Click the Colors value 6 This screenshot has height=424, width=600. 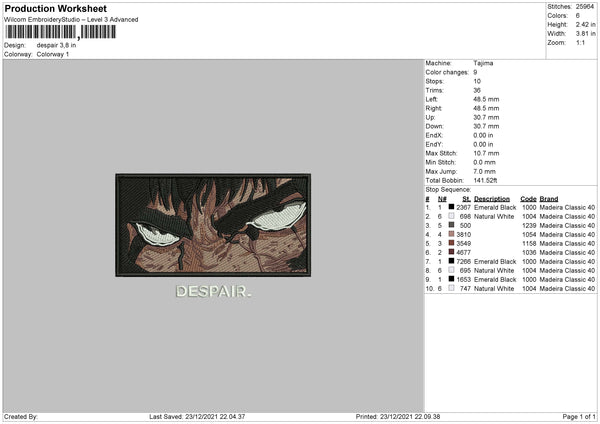[578, 16]
